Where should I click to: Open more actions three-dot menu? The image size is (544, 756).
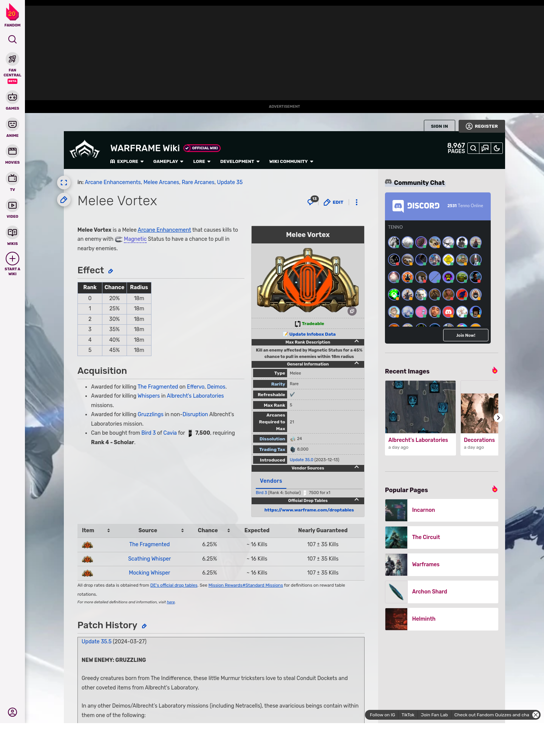pyautogui.click(x=357, y=202)
